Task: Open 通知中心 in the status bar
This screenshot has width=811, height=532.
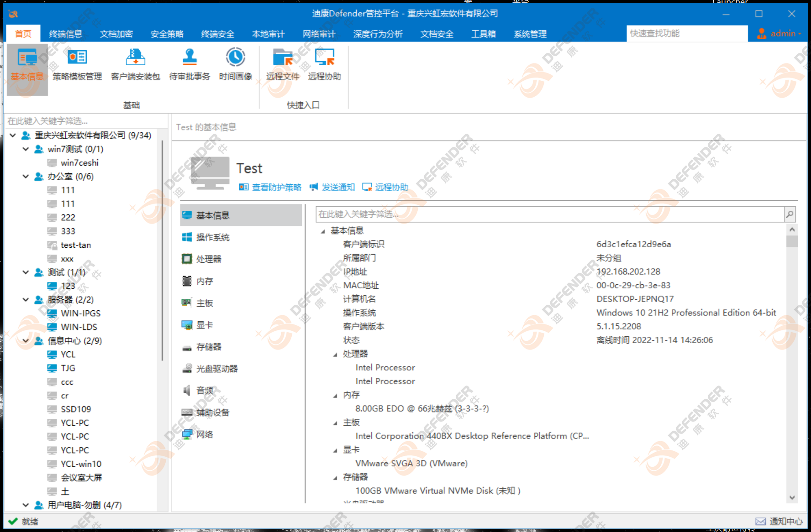Action: 779,521
